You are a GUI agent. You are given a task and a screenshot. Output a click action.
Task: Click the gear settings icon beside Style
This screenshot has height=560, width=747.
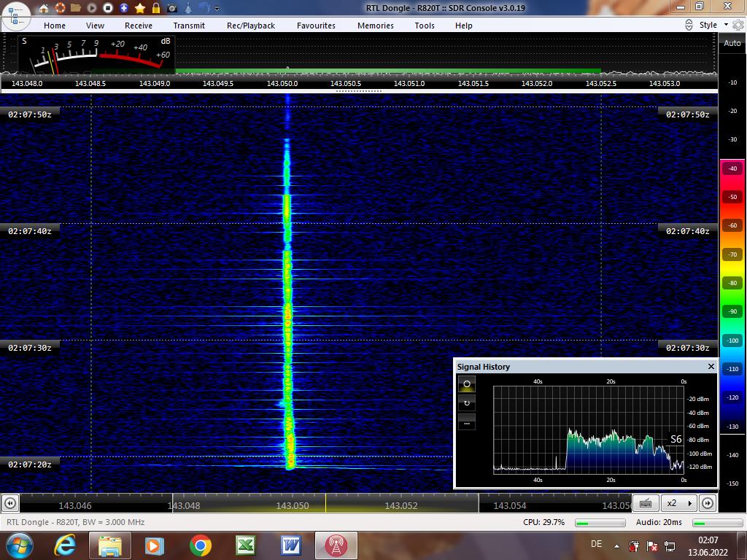coord(738,25)
